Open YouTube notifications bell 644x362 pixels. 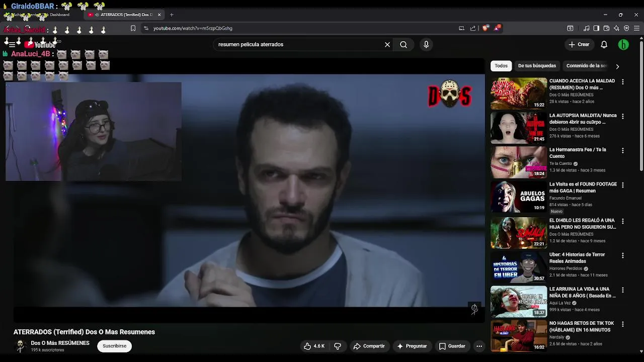pos(604,45)
